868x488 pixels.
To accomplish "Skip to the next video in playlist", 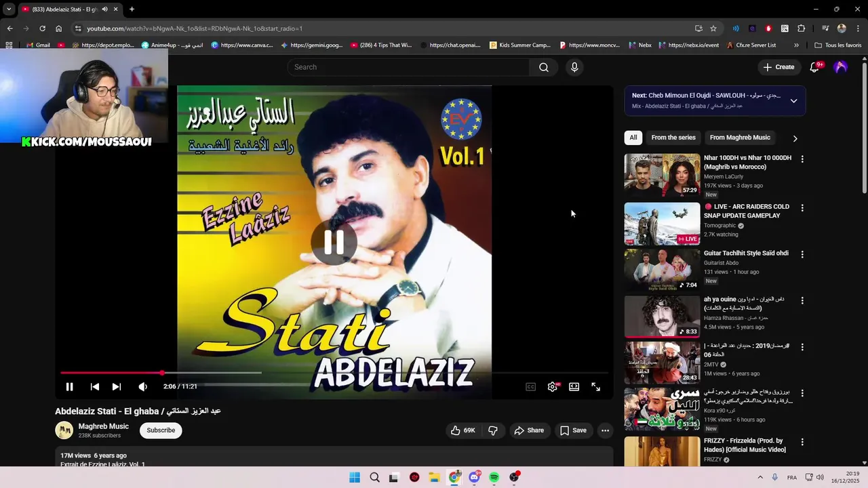I will 117,386.
